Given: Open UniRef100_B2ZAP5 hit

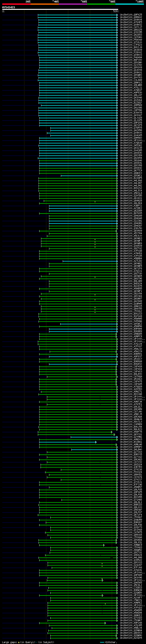Looking at the screenshot, I should (x=131, y=178).
